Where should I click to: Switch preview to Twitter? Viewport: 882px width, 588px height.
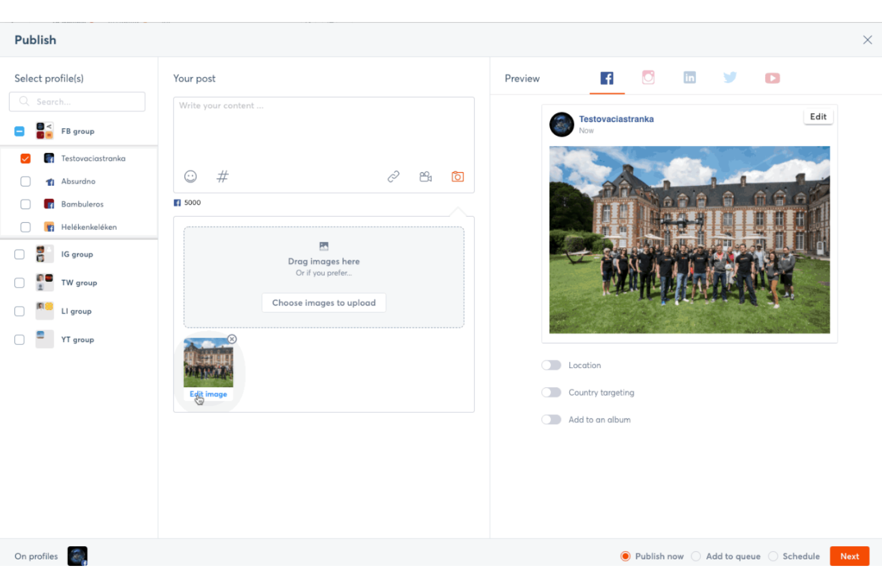pos(730,77)
